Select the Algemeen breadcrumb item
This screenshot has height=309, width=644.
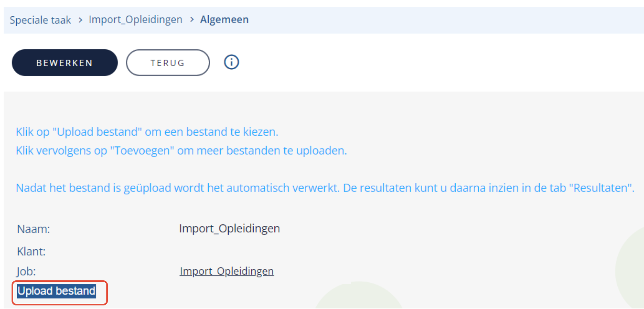(224, 20)
